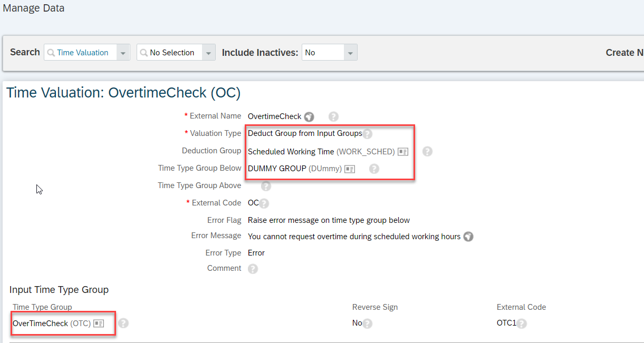Screen dimensions: 644x343
Task: Open the DUMMY GROUP details card icon
Action: tap(350, 169)
